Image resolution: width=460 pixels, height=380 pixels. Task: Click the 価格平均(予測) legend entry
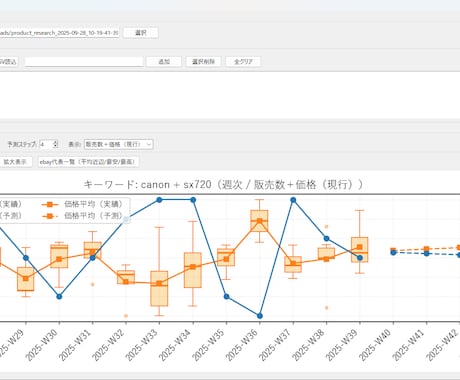[82, 216]
